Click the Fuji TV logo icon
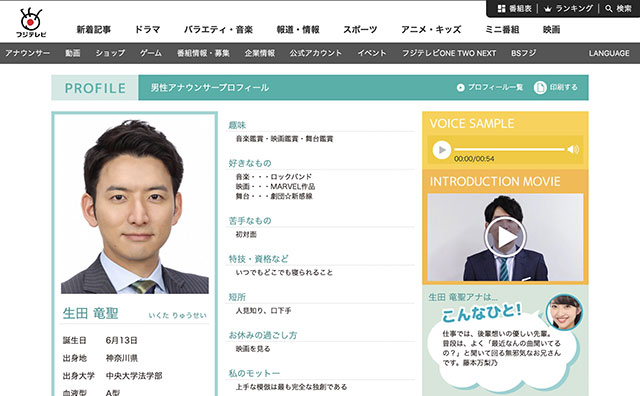This screenshot has height=396, width=640. point(31,23)
